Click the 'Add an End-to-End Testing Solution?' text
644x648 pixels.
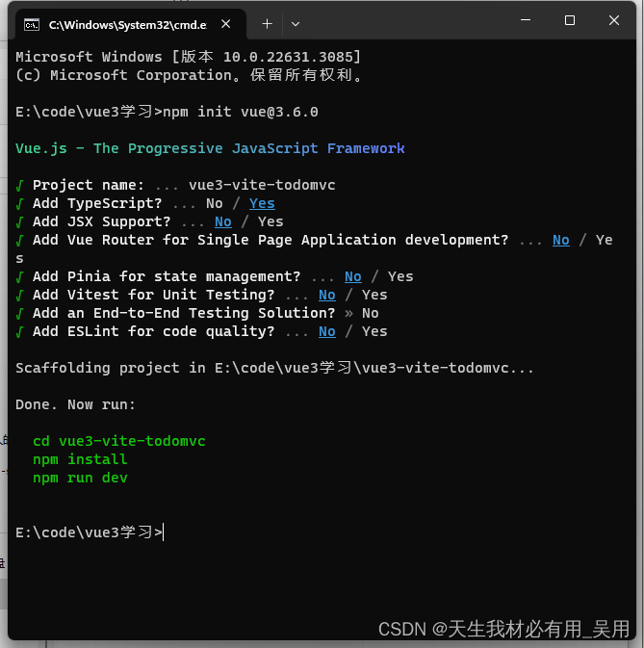pos(184,313)
